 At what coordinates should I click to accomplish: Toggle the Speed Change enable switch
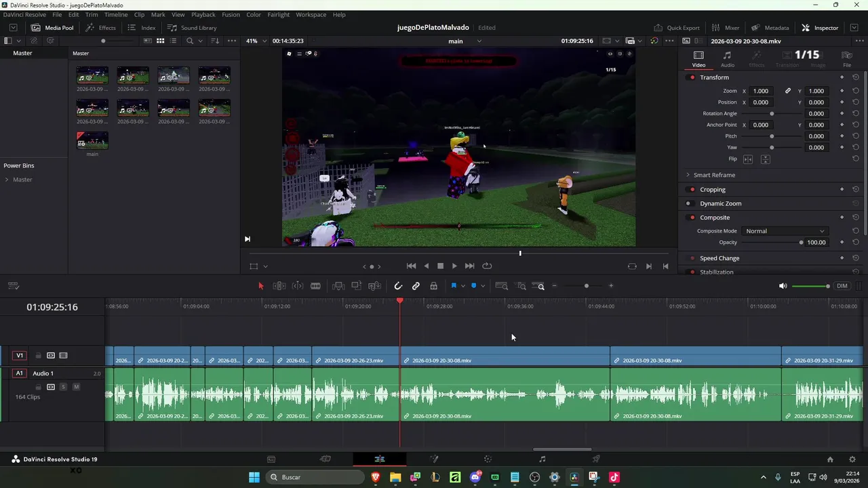coord(692,258)
